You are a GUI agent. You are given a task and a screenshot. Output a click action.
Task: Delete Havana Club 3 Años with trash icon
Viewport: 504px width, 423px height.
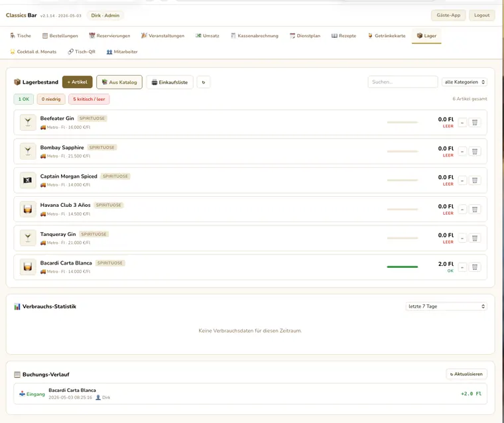point(475,210)
